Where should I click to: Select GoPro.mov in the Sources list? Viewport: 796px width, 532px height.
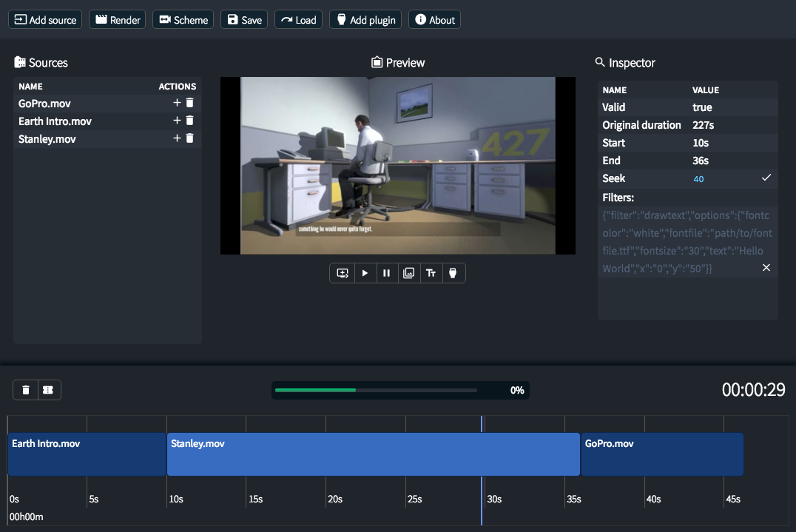(44, 104)
